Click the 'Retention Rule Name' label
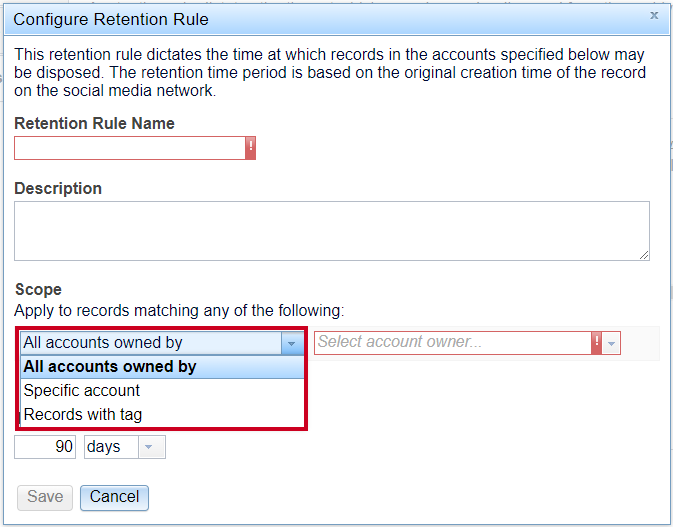The width and height of the screenshot is (673, 527). click(x=94, y=123)
